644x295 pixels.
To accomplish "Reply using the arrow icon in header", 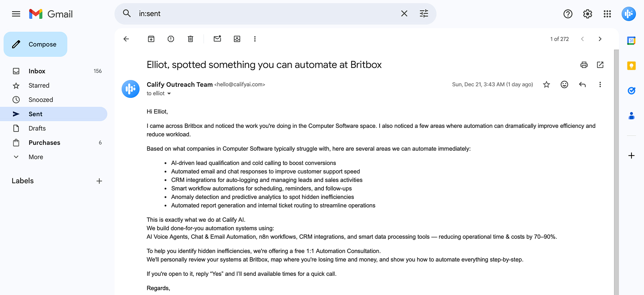I will (582, 84).
